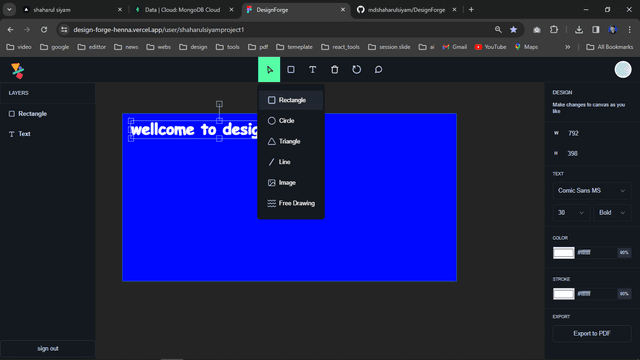Viewport: 640px width, 360px height.
Task: Open the font size 30 dropdown
Action: pos(571,213)
